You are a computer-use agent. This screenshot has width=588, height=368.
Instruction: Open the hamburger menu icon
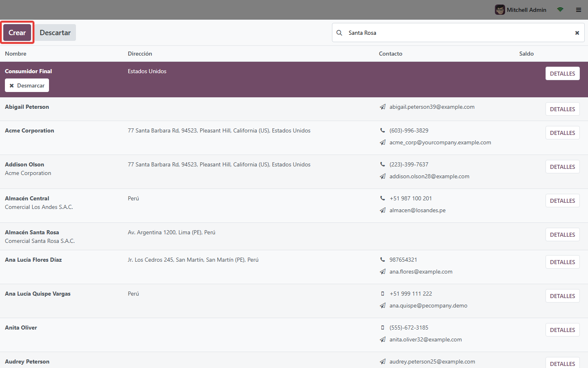tap(579, 10)
